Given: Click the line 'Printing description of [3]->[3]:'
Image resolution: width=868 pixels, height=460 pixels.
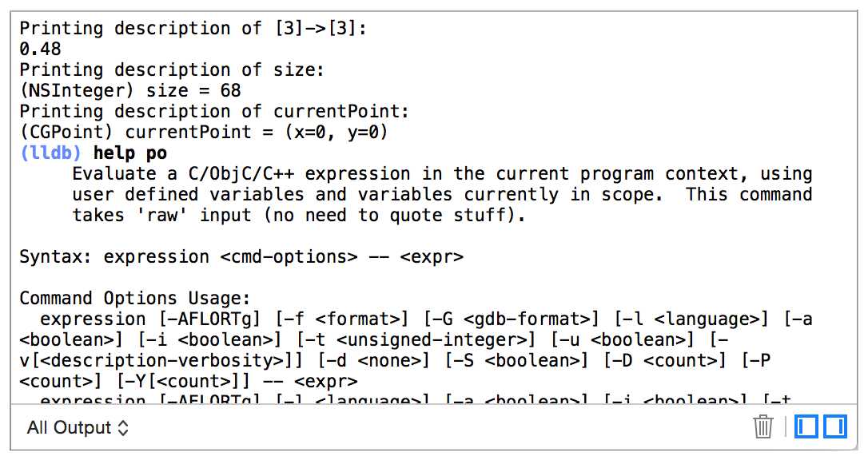Looking at the screenshot, I should [193, 28].
